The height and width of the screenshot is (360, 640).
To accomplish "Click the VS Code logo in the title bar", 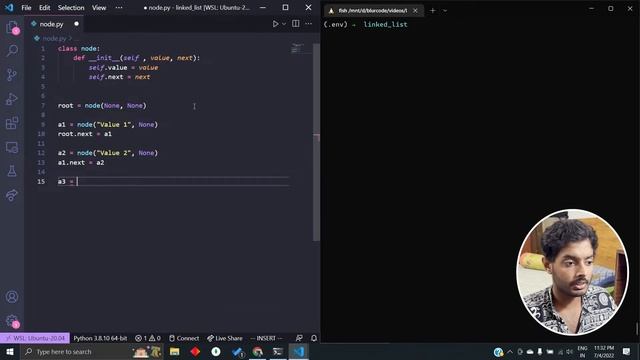I will 9,7.
